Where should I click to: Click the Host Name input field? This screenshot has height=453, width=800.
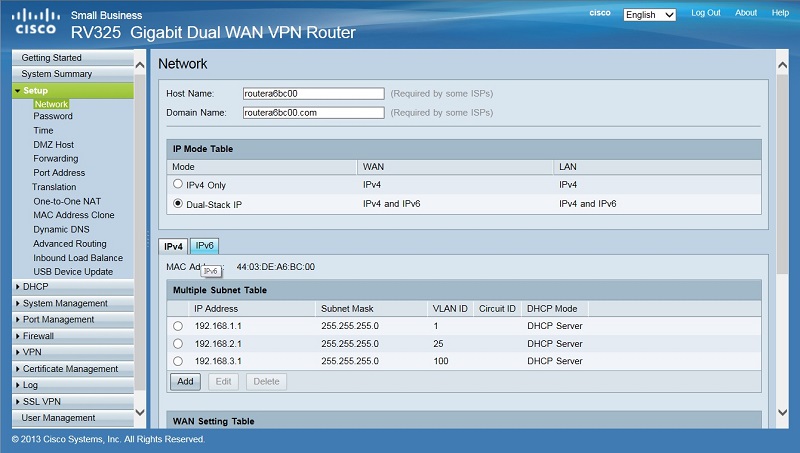[313, 93]
